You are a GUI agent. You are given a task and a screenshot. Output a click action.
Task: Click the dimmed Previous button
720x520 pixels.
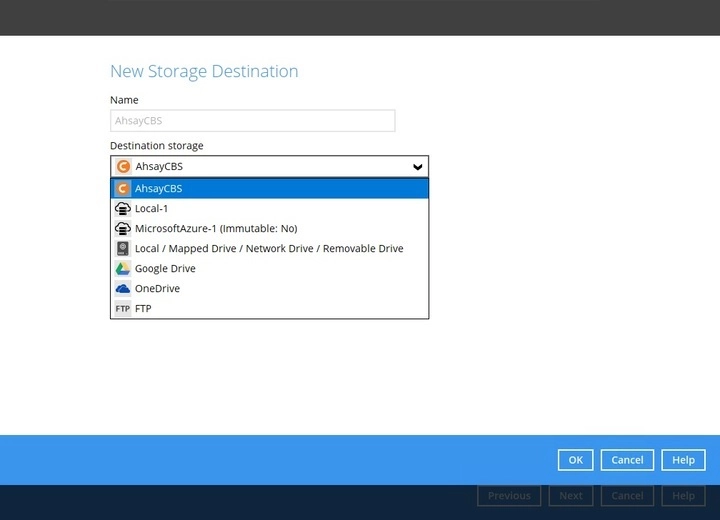click(509, 496)
